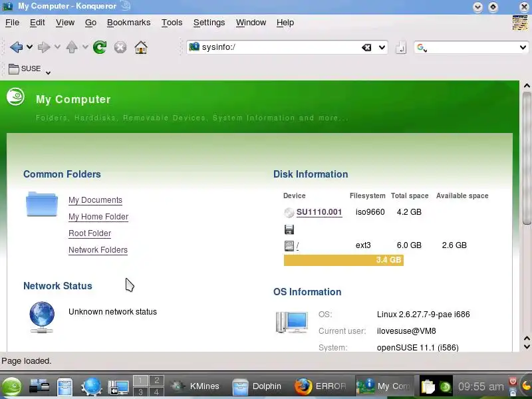Click the vertical scrollbar handle

[x=527, y=160]
